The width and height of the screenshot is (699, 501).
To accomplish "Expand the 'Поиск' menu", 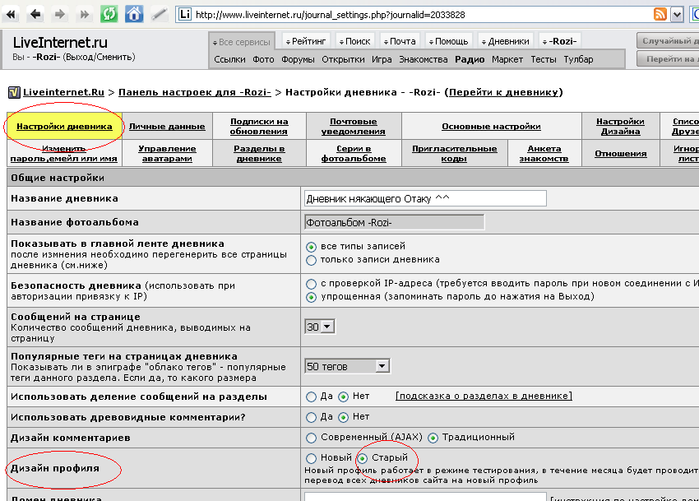I will (355, 41).
